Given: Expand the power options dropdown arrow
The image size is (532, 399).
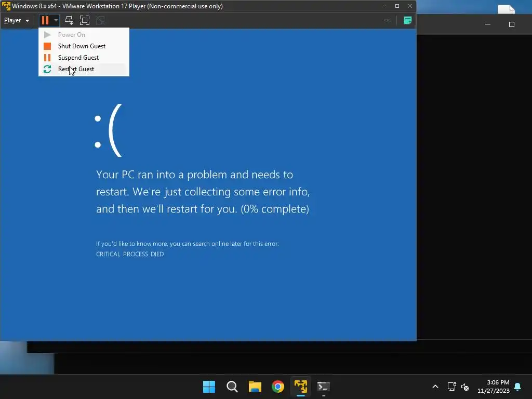Looking at the screenshot, I should (56, 20).
